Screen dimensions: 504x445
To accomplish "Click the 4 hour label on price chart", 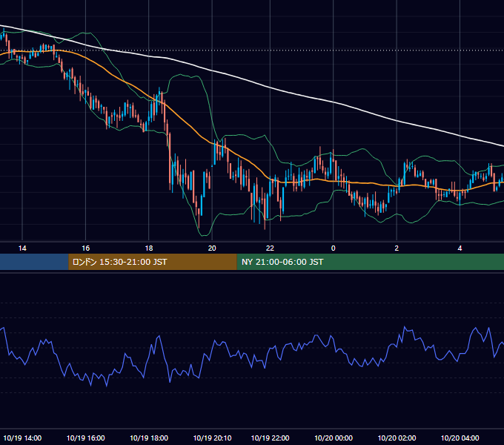I will click(460, 248).
